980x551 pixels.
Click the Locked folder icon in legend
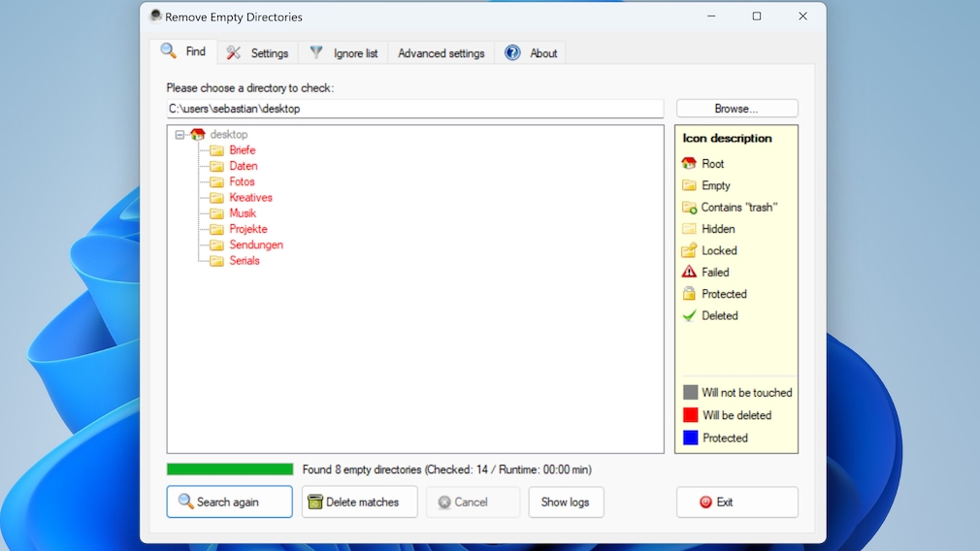click(x=689, y=250)
